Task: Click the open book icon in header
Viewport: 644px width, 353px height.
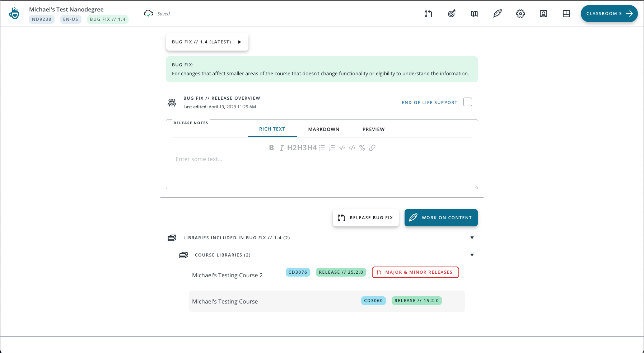Action: coord(475,14)
